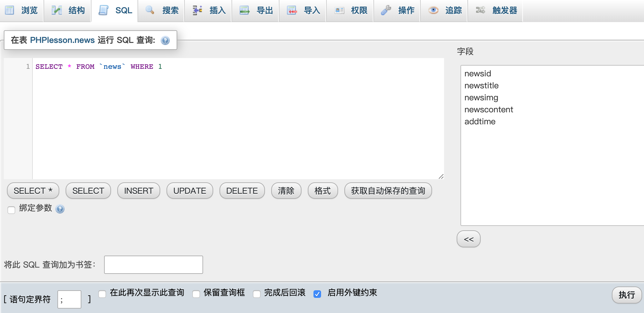This screenshot has height=313, width=644.
Task: Click the query editor resize handle
Action: click(x=441, y=176)
